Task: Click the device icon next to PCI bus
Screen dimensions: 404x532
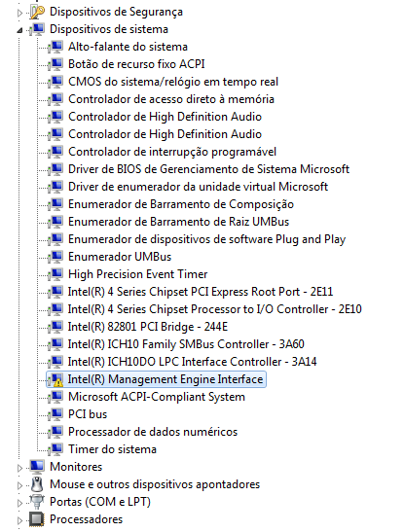Action: coord(55,414)
